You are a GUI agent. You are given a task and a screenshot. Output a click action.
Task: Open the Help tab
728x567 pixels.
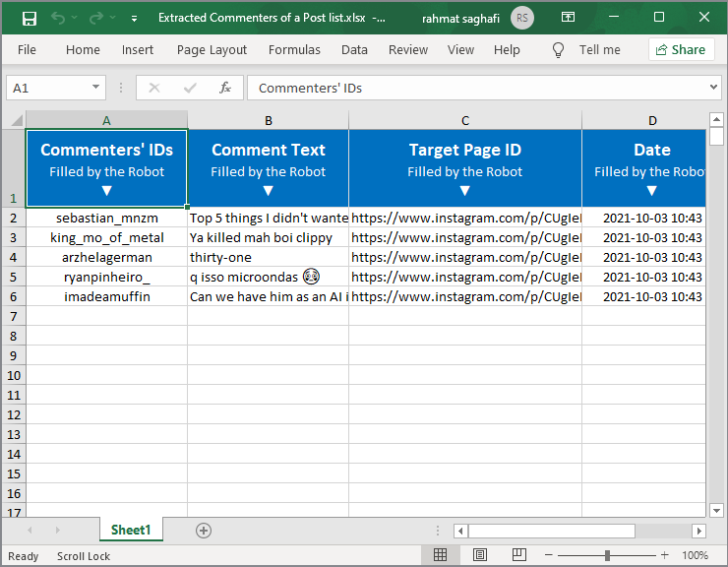point(507,50)
